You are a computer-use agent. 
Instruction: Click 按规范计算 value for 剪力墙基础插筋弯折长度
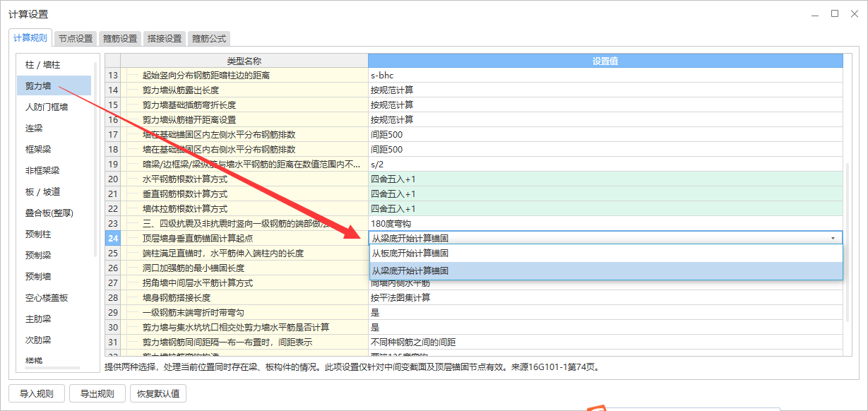pyautogui.click(x=605, y=105)
